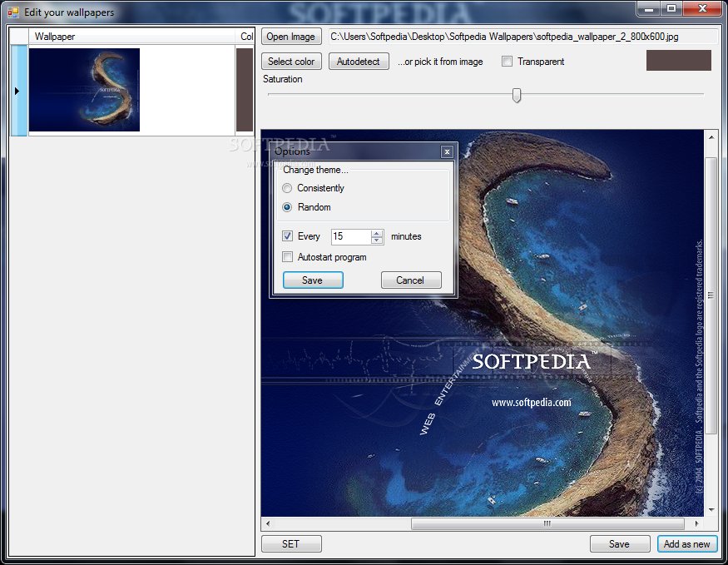Viewport: 728px width, 565px height.
Task: Close the Edit your wallpapers window
Action: (x=703, y=9)
